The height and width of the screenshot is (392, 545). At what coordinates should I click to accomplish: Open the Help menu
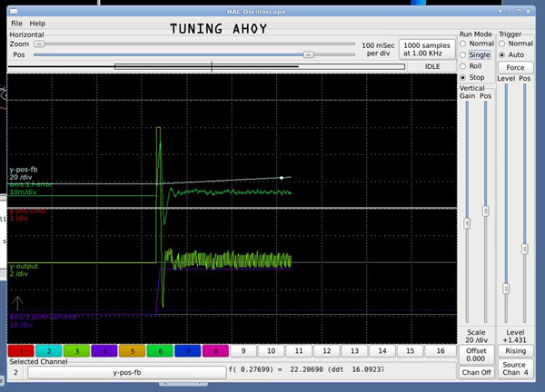click(x=37, y=23)
